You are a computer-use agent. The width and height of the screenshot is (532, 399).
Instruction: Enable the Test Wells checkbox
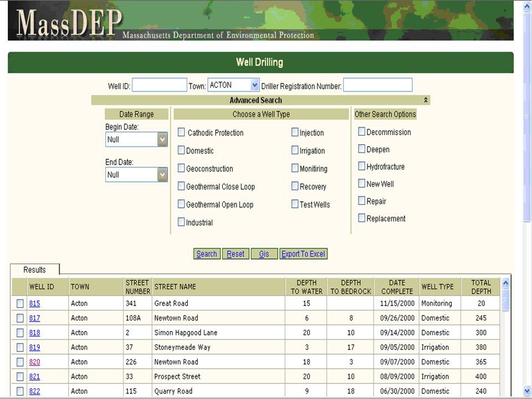[x=295, y=204]
